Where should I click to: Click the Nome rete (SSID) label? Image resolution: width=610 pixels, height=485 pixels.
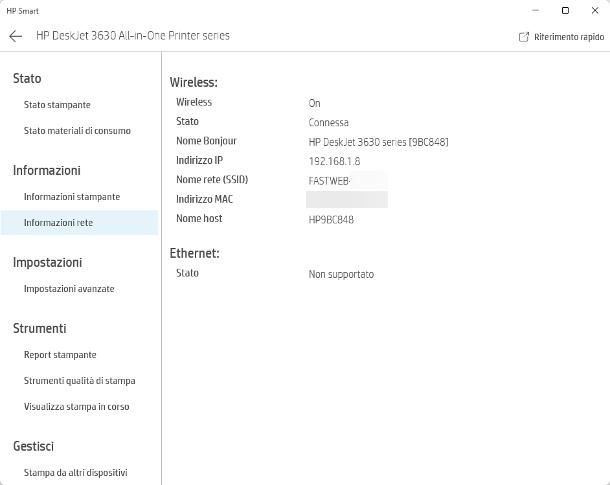click(212, 180)
